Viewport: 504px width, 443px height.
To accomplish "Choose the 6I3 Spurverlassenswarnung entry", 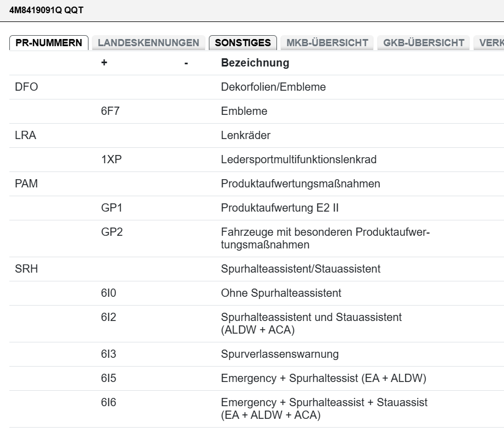I will 280,354.
